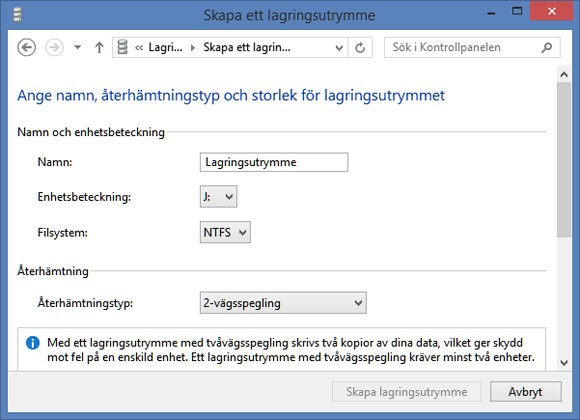This screenshot has width=580, height=420.
Task: Go back with the Back arrow button
Action: tap(27, 47)
